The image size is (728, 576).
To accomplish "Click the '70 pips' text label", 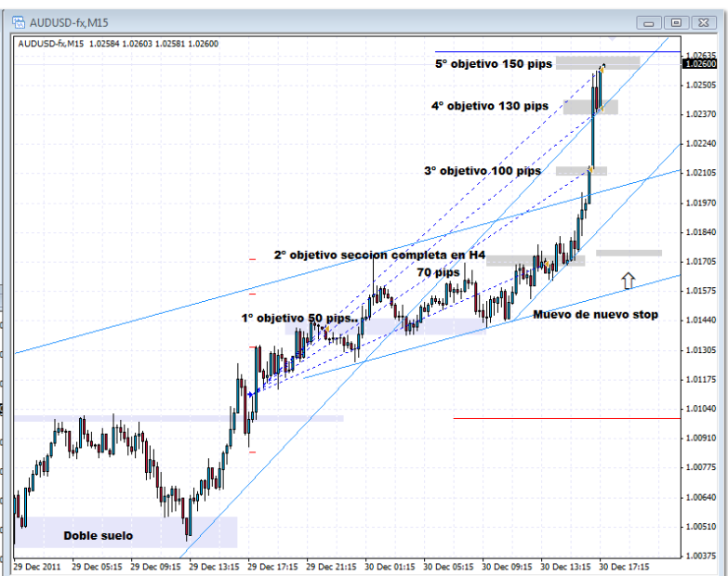I will pos(438,272).
